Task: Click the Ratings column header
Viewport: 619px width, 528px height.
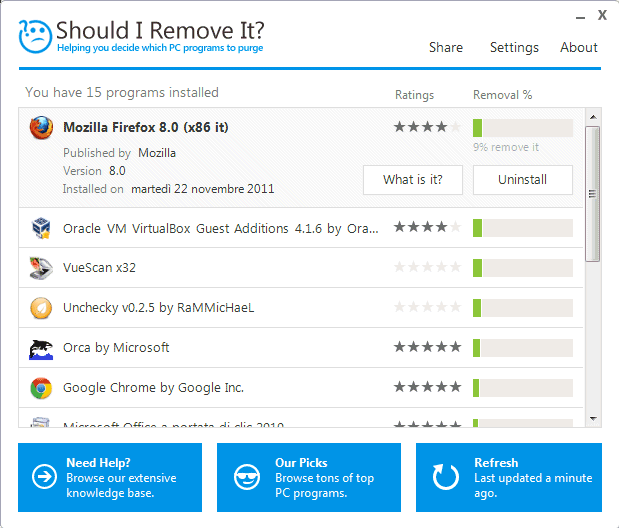Action: tap(415, 95)
